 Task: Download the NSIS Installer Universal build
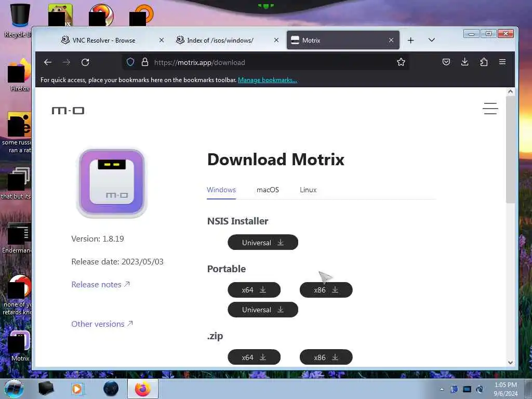tap(263, 242)
